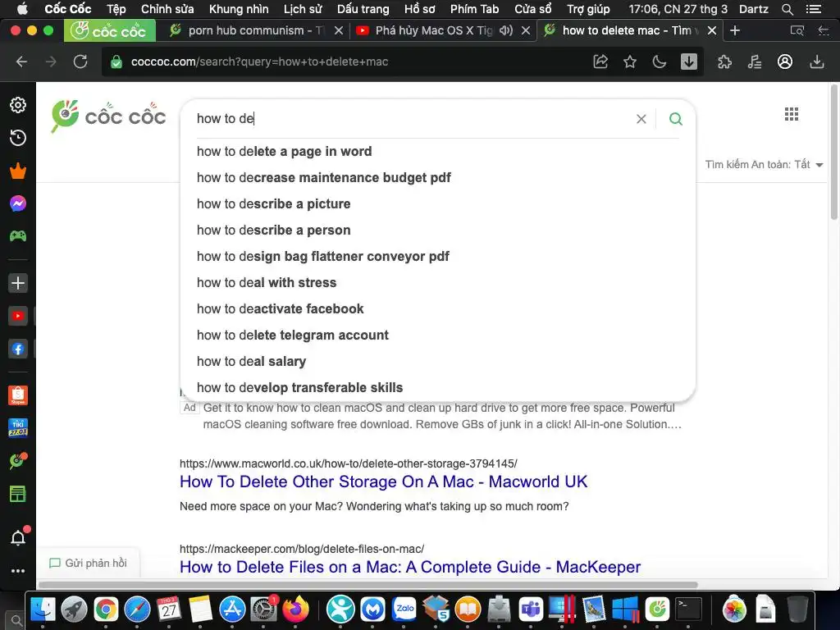
Task: Open browsing history from the sidebar clock icon
Action: pyautogui.click(x=18, y=138)
